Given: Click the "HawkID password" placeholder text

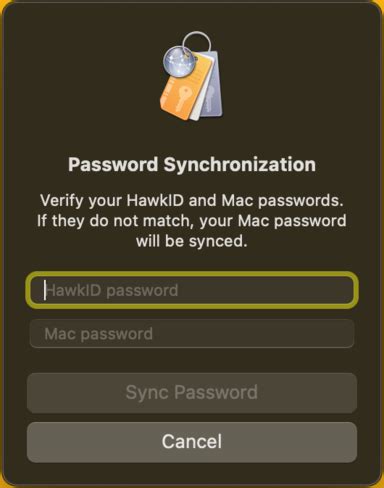Looking at the screenshot, I should (112, 290).
